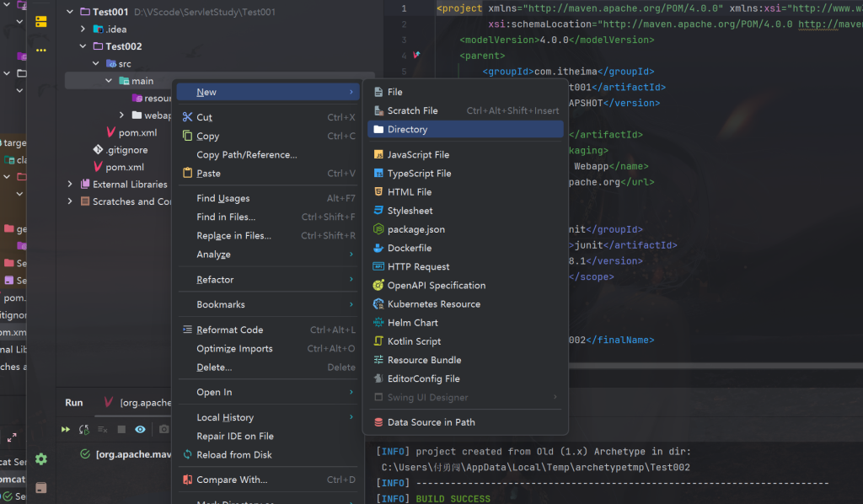863x504 pixels.
Task: Click the Cut scissors icon
Action: point(187,117)
